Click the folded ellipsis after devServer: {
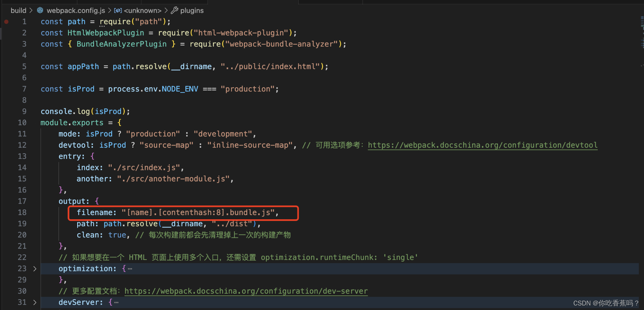Viewport: 644px width, 310px height. 116,303
